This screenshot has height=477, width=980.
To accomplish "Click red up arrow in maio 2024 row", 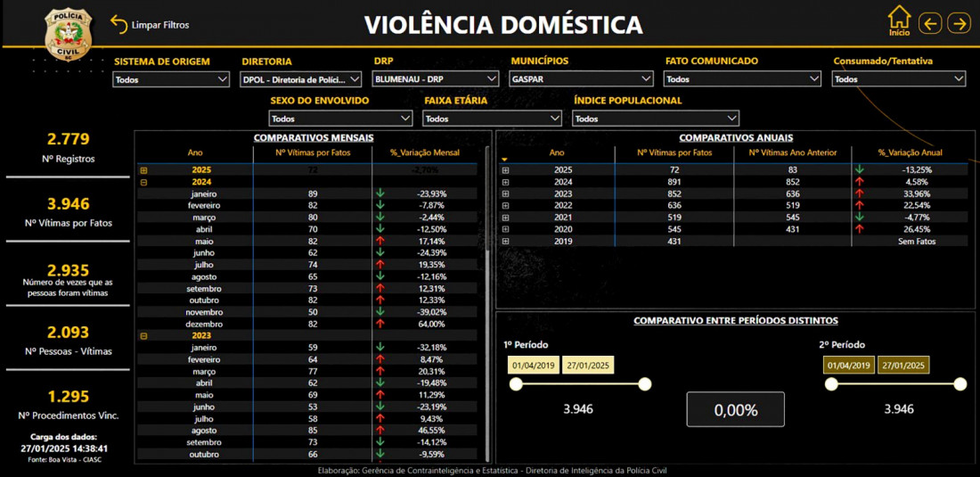I will [x=380, y=241].
